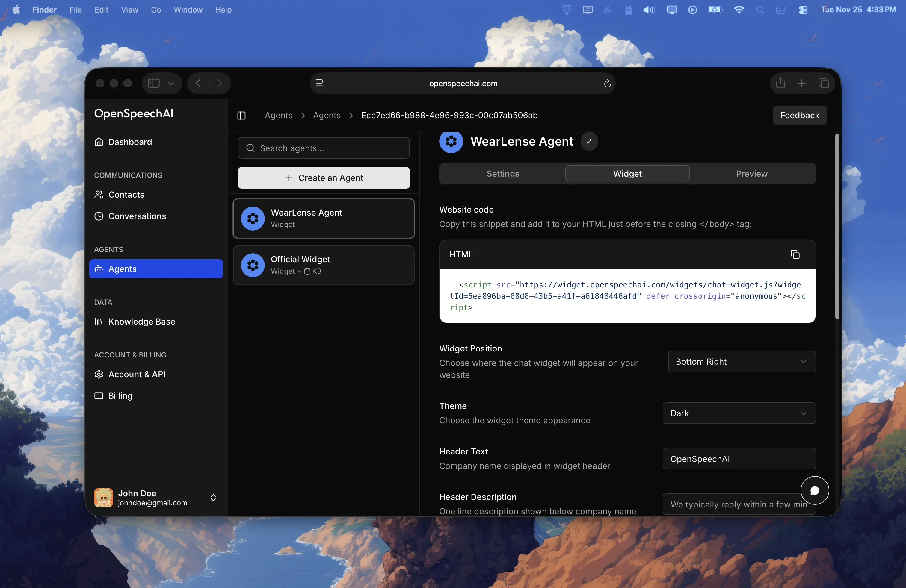Open Knowledge Base section
The height and width of the screenshot is (588, 906).
coord(156,321)
